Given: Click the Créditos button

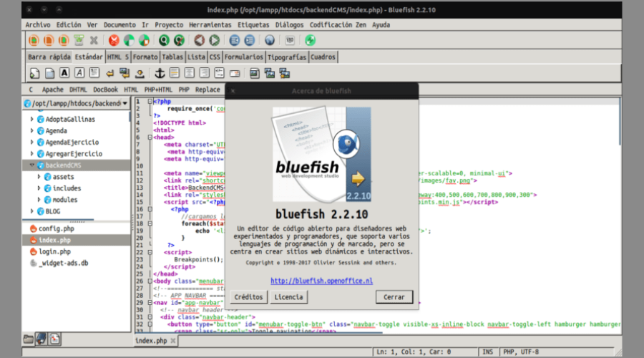Looking at the screenshot, I should 248,297.
